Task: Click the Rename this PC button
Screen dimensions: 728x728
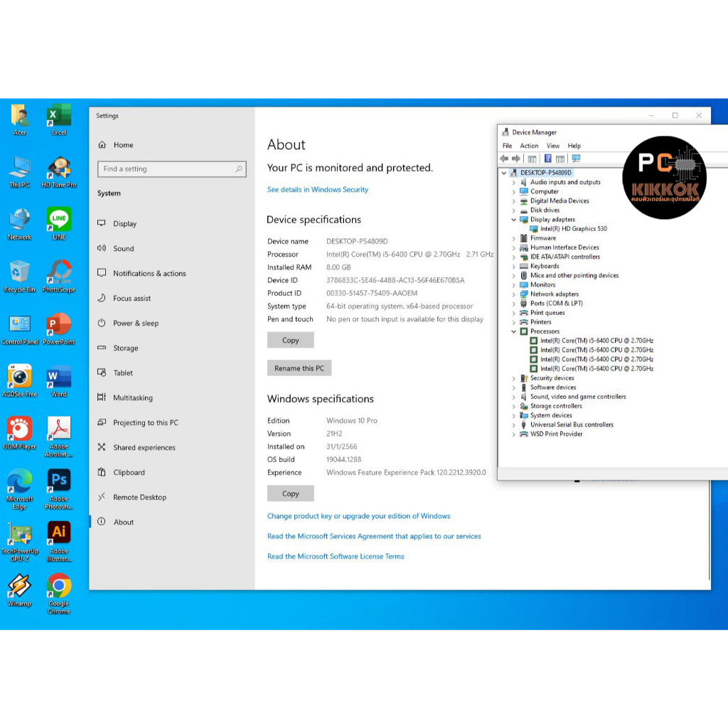Action: (299, 368)
